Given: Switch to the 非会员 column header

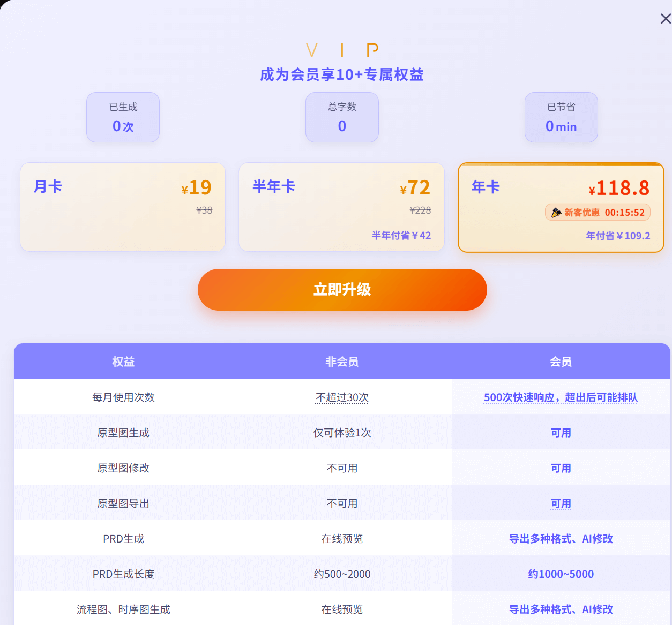Looking at the screenshot, I should coord(342,362).
